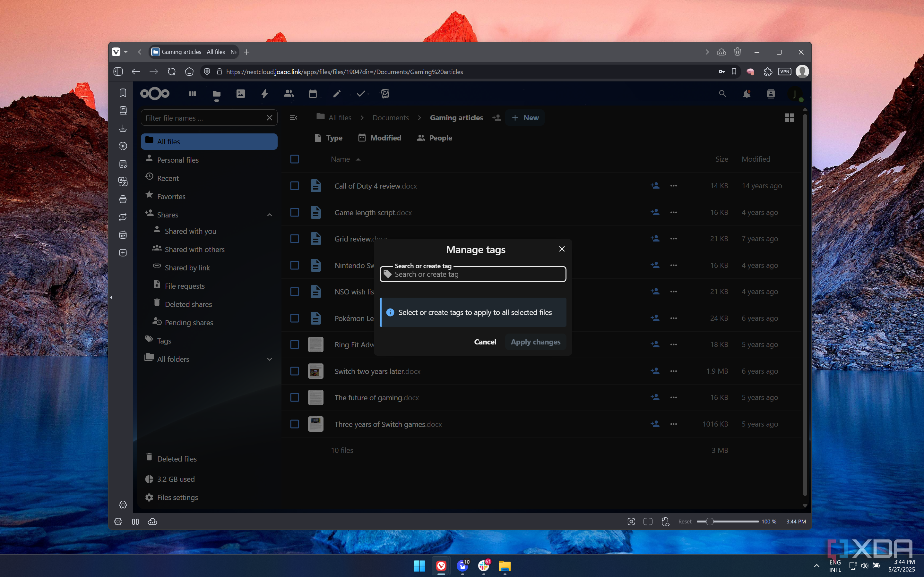
Task: Check Game length script.docx checkbox
Action: point(294,213)
